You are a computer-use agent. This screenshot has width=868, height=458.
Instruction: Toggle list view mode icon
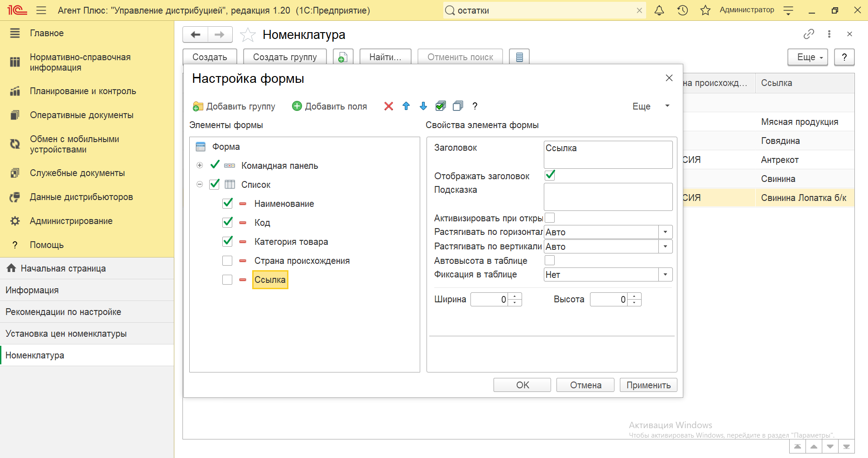point(519,57)
